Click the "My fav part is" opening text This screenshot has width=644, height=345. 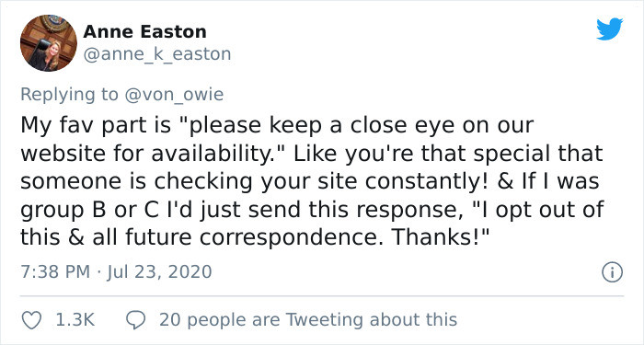click(x=96, y=126)
